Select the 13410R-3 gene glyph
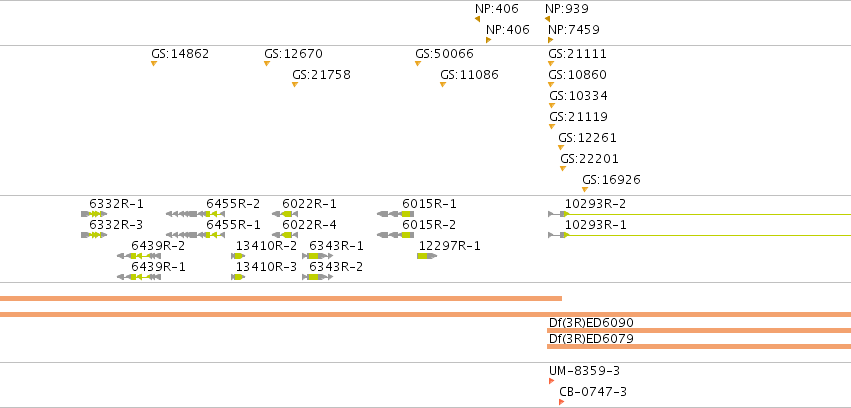The height and width of the screenshot is (408, 851). (238, 277)
